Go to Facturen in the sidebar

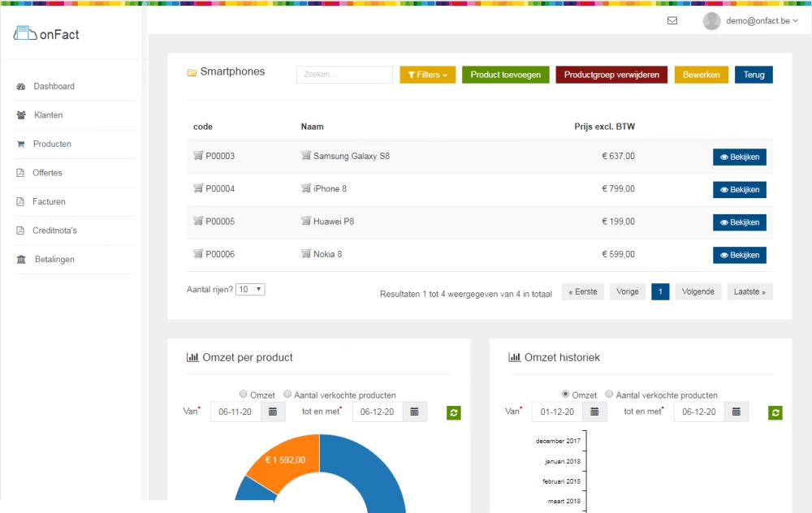click(x=49, y=201)
